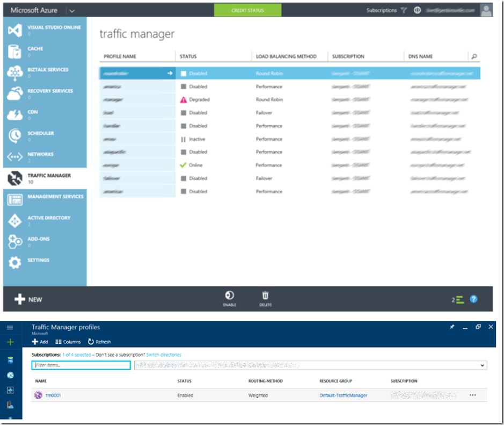Image resolution: width=504 pixels, height=425 pixels.
Task: Select the profile row with Inactive status
Action: [x=289, y=139]
